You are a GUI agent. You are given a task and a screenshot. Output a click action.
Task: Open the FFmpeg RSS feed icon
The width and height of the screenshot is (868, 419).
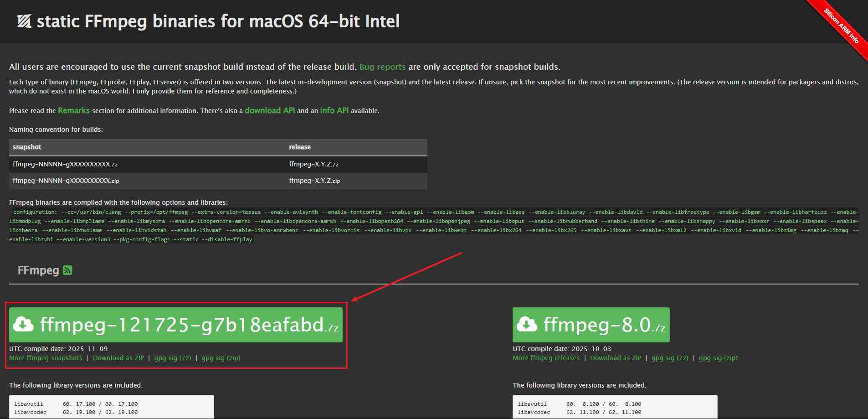(x=67, y=270)
